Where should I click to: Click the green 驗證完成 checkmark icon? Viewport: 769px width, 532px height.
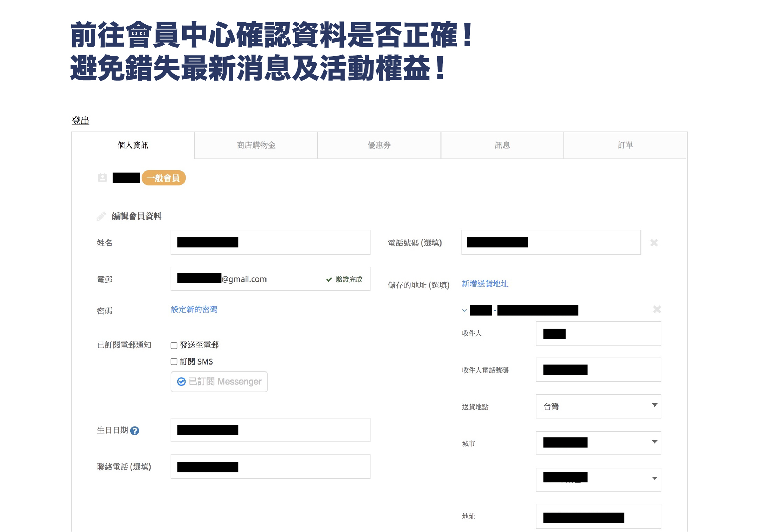[329, 279]
